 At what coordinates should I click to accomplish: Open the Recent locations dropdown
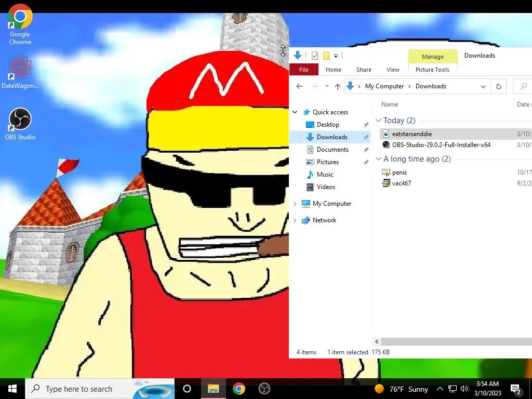coord(327,86)
